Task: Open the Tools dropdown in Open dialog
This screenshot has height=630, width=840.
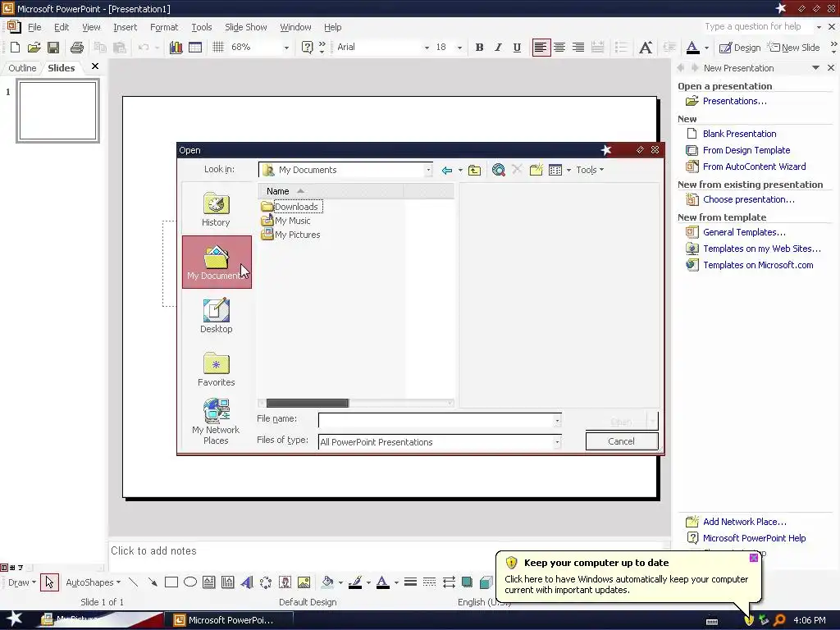Action: point(590,170)
